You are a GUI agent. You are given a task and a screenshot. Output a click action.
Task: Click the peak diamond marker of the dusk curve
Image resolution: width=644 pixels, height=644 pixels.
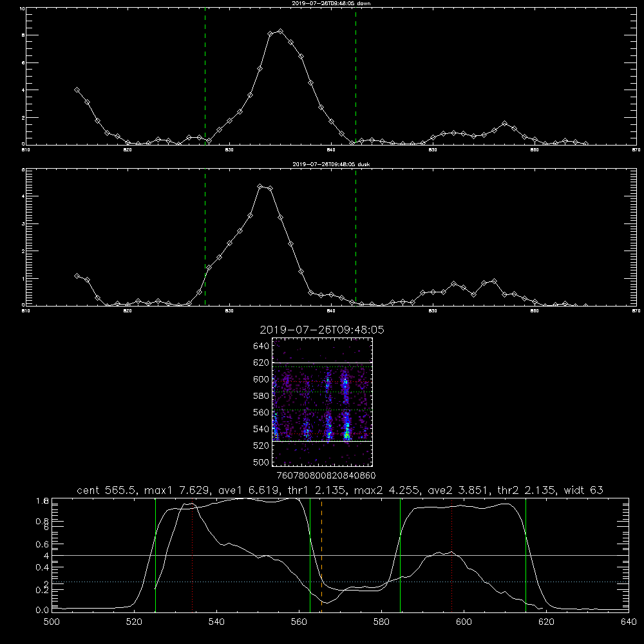point(260,187)
